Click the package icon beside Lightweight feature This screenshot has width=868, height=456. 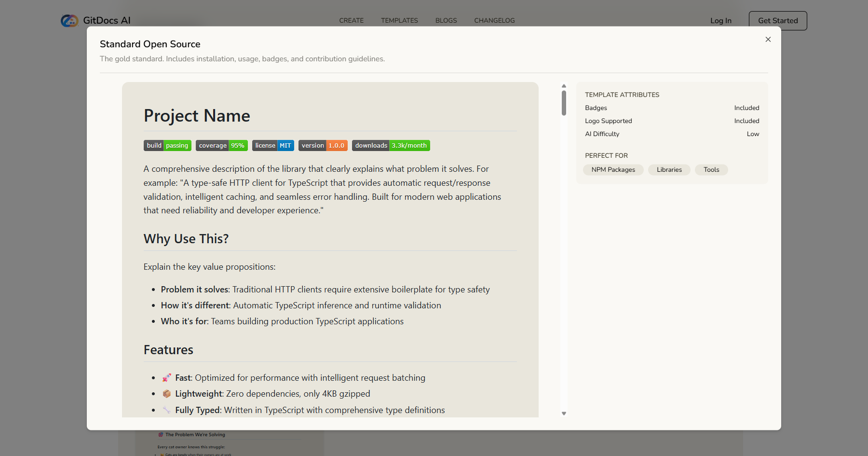(166, 394)
